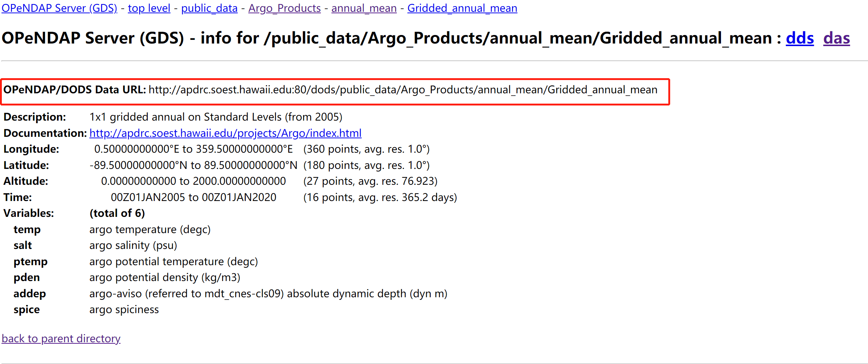868x364 pixels.
Task: Click 'argo salinity (psu)' description
Action: pyautogui.click(x=133, y=246)
